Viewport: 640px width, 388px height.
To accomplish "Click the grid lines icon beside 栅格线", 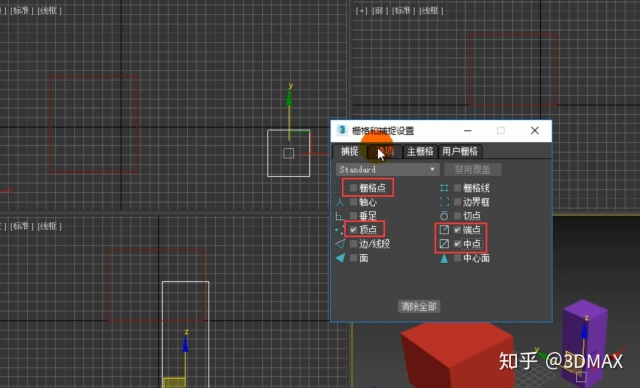I will click(444, 188).
